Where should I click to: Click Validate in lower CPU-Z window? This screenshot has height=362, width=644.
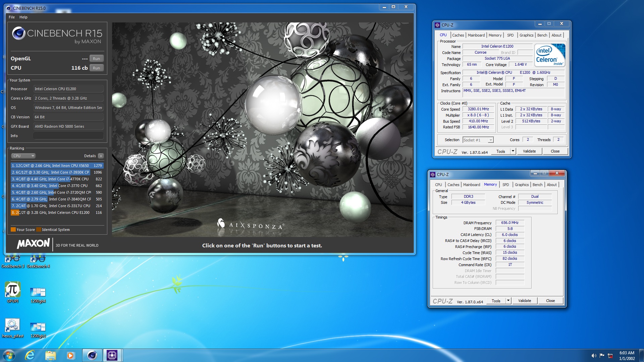[525, 301]
